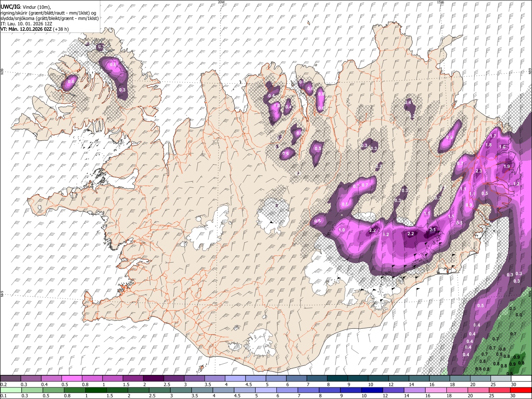Click the "0.1" label in the rain legend
Image resolution: width=532 pixels, height=399 pixels.
pyautogui.click(x=3, y=396)
